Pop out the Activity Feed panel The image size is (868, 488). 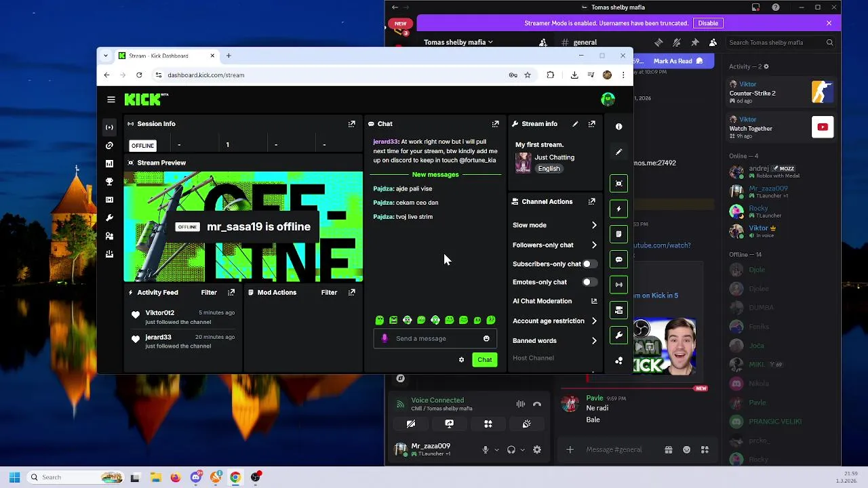tap(231, 292)
